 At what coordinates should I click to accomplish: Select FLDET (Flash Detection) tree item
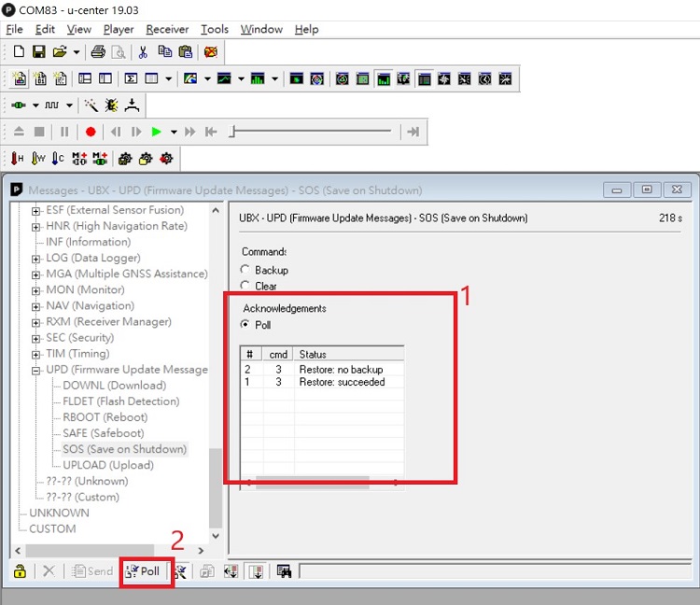pos(121,401)
